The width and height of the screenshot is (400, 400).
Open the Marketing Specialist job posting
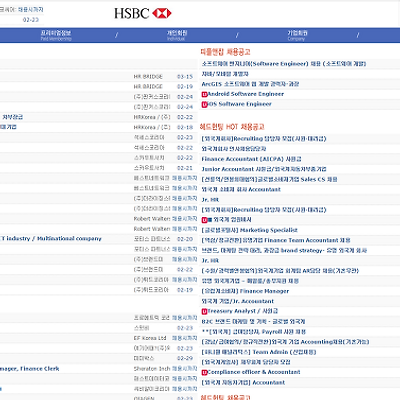249,230
